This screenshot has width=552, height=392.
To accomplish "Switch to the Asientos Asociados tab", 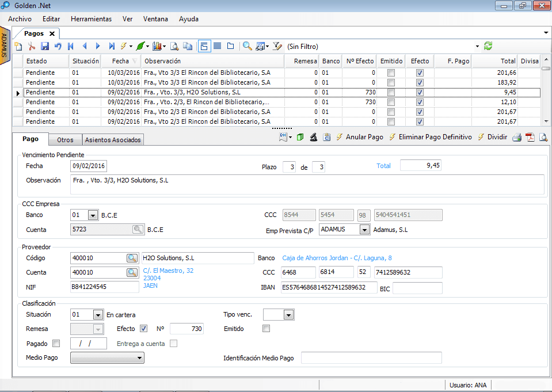I will click(112, 140).
